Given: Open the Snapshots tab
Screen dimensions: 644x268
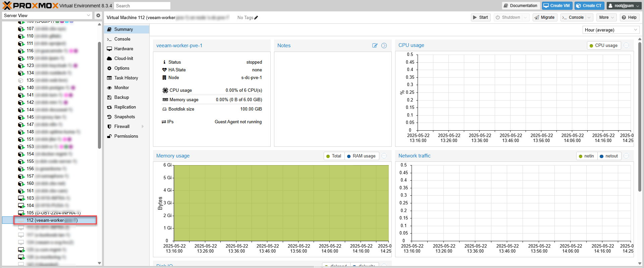Looking at the screenshot, I should click(x=126, y=117).
